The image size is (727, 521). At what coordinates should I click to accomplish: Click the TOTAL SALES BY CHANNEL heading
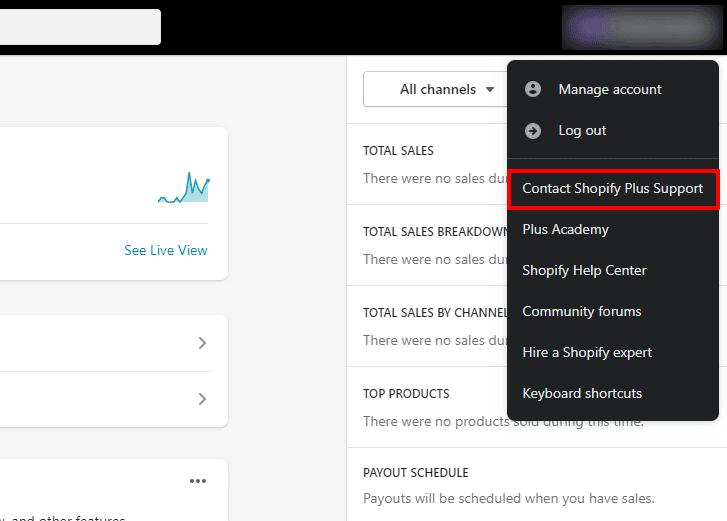point(435,313)
